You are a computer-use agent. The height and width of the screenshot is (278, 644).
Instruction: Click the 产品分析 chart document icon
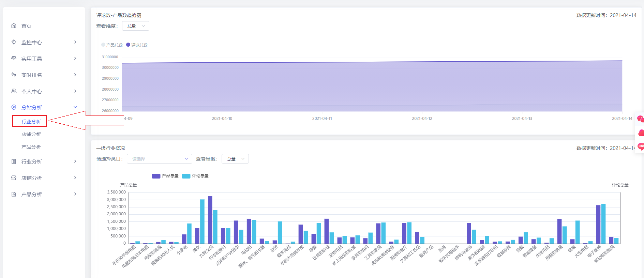point(14,194)
